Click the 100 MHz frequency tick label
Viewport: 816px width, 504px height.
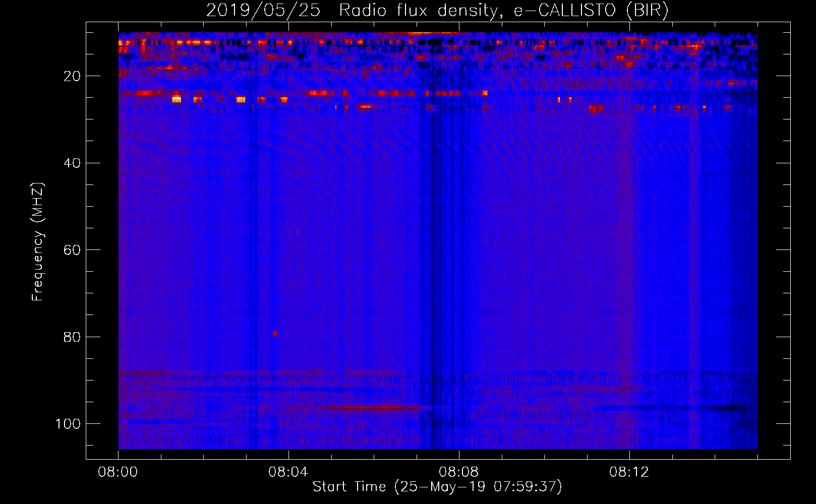click(x=68, y=424)
